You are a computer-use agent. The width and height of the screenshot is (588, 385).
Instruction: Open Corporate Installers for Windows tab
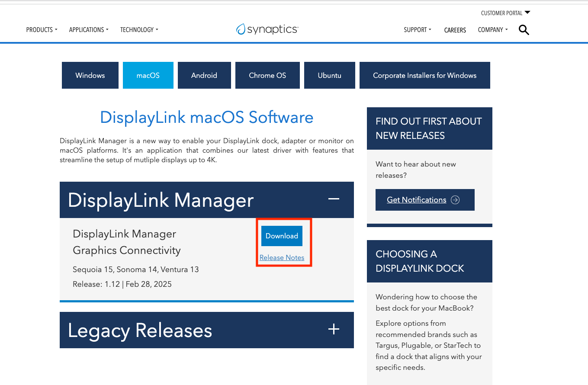[x=425, y=75]
